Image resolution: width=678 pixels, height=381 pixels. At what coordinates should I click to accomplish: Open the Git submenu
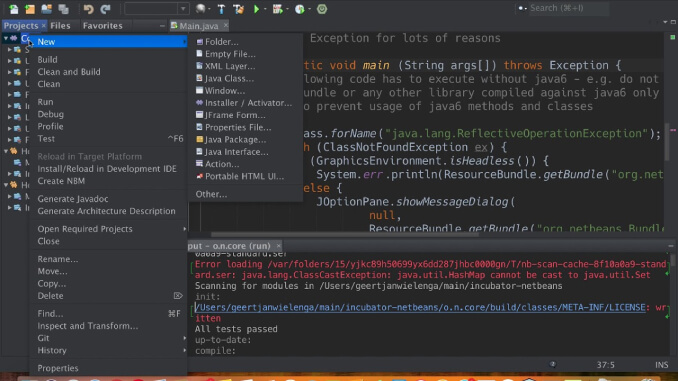point(108,338)
